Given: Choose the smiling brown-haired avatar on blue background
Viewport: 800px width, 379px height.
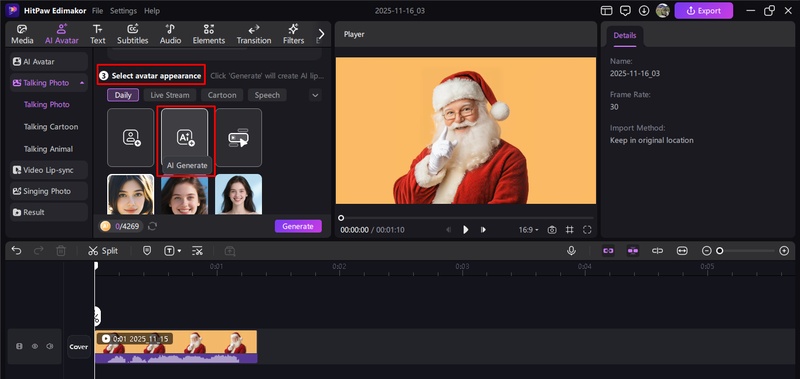Looking at the screenshot, I should click(185, 194).
